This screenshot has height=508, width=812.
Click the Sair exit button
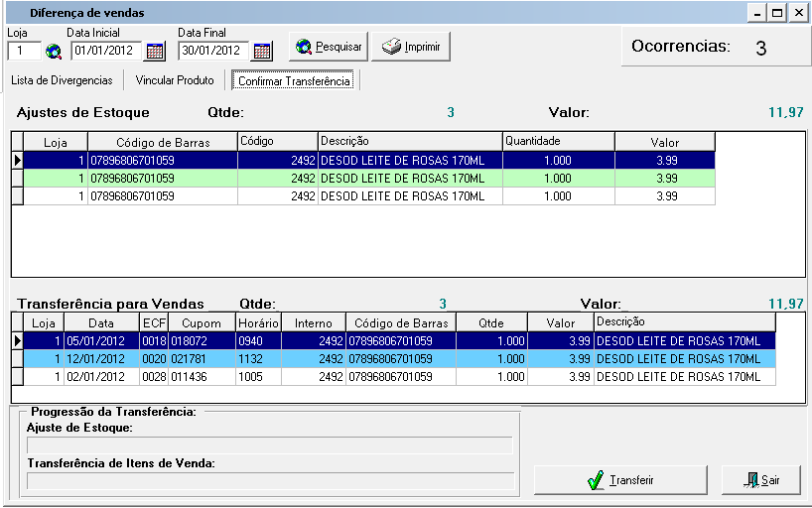pos(760,480)
